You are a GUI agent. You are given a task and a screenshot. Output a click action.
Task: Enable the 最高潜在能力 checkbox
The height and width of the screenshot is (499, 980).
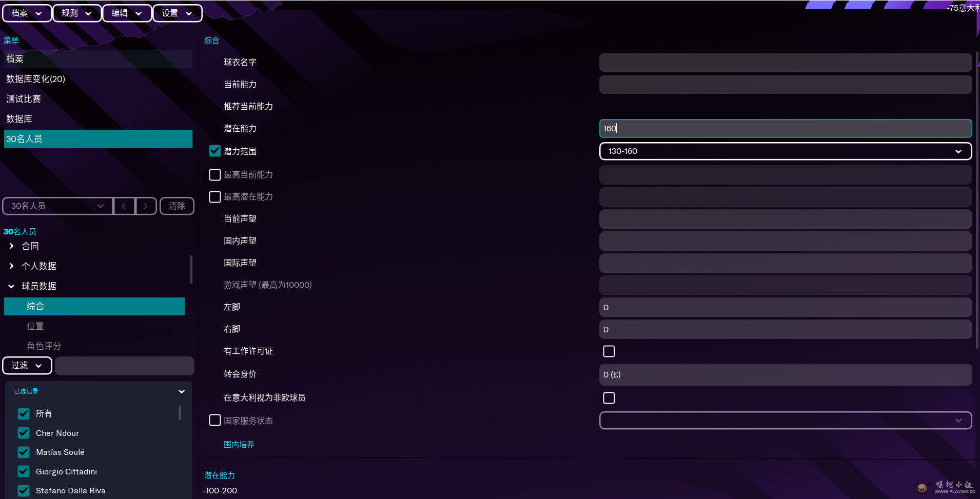[x=215, y=197]
